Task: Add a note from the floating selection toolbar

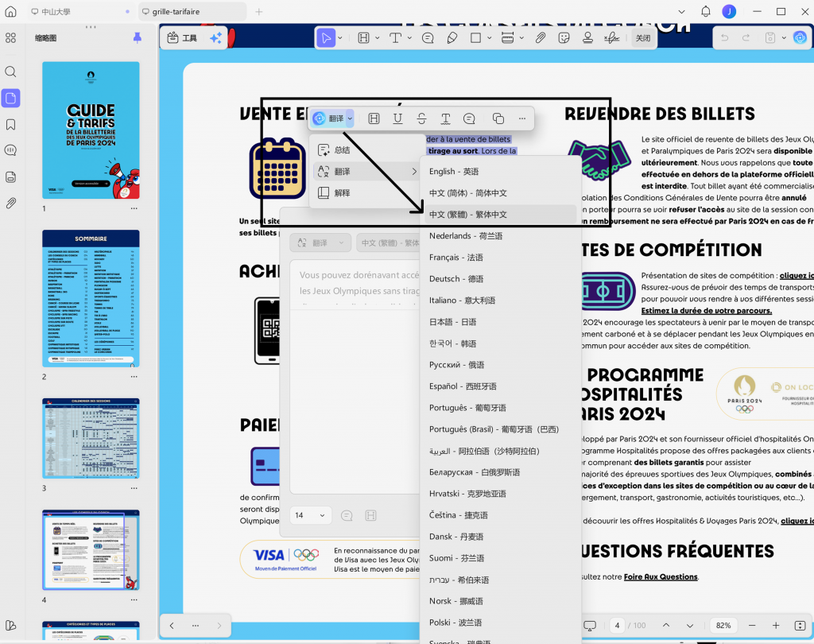Action: click(469, 118)
